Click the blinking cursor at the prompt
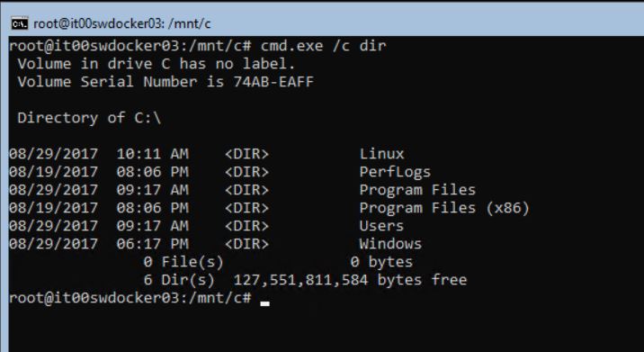Viewport: 644px width, 352px height. (265, 304)
